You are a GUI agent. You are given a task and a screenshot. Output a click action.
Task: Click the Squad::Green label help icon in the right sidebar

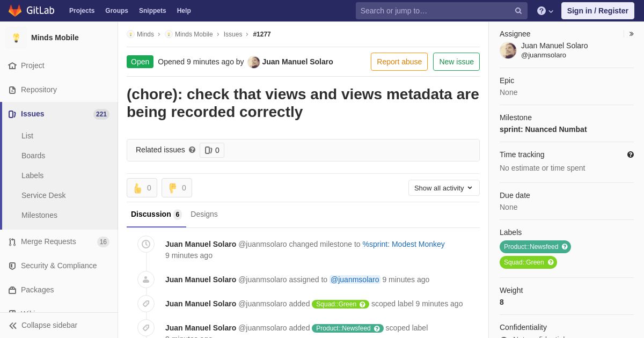coord(551,262)
